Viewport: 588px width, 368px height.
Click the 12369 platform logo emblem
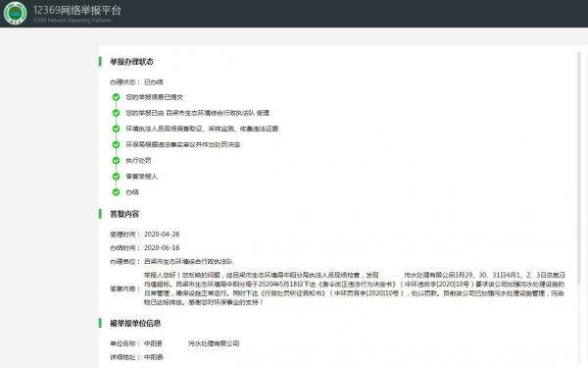tap(15, 13)
